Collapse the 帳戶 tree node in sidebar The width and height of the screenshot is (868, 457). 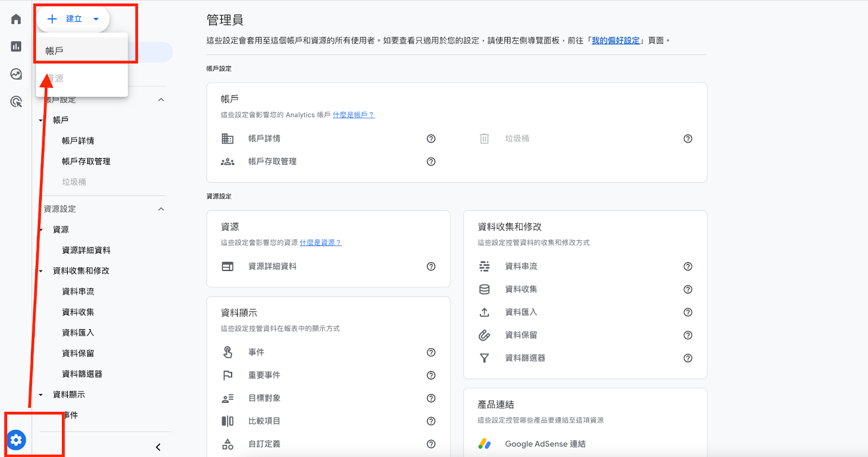click(x=41, y=120)
